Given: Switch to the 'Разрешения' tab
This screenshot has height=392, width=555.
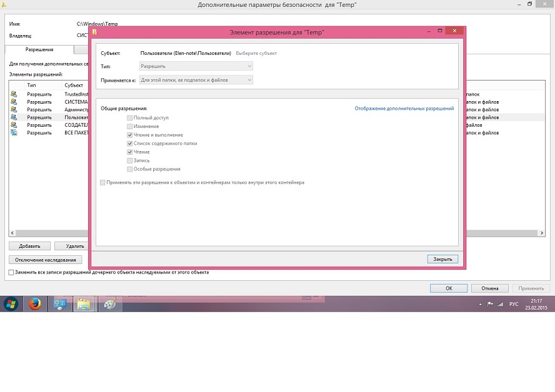Looking at the screenshot, I should 39,49.
